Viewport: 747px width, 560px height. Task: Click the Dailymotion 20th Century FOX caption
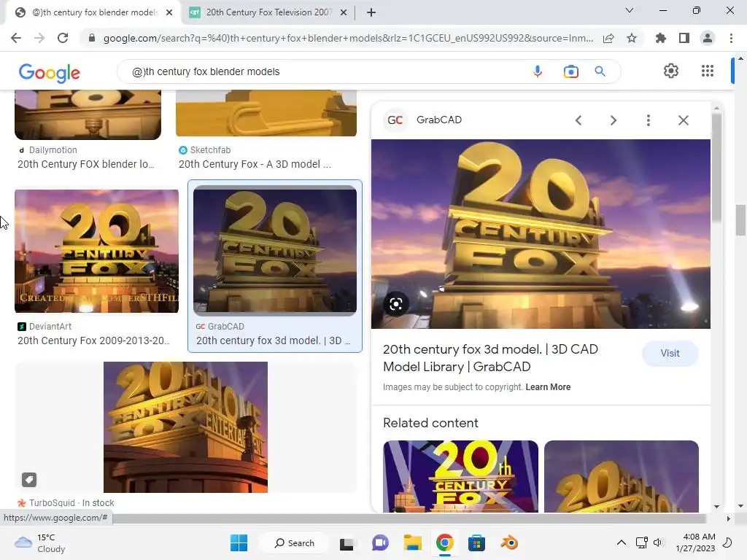point(86,164)
